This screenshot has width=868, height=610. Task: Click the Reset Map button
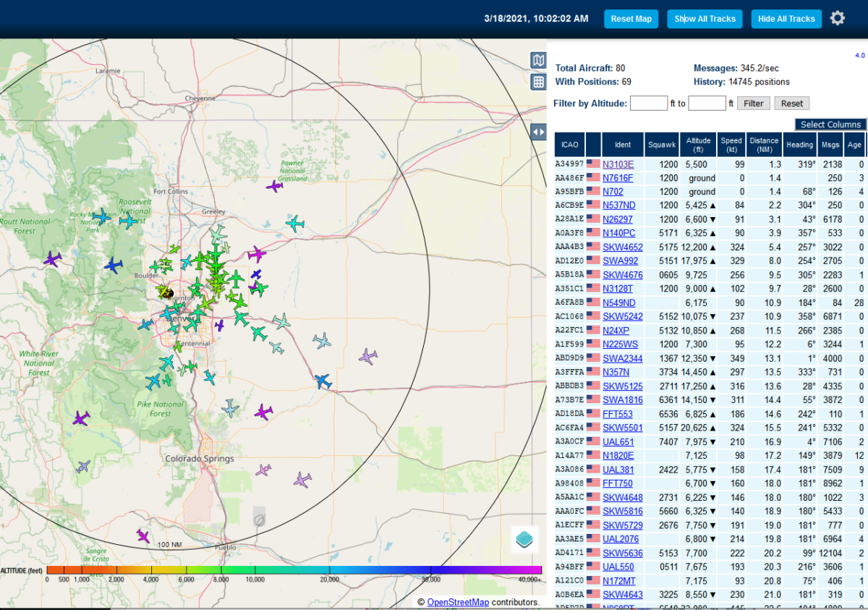631,19
